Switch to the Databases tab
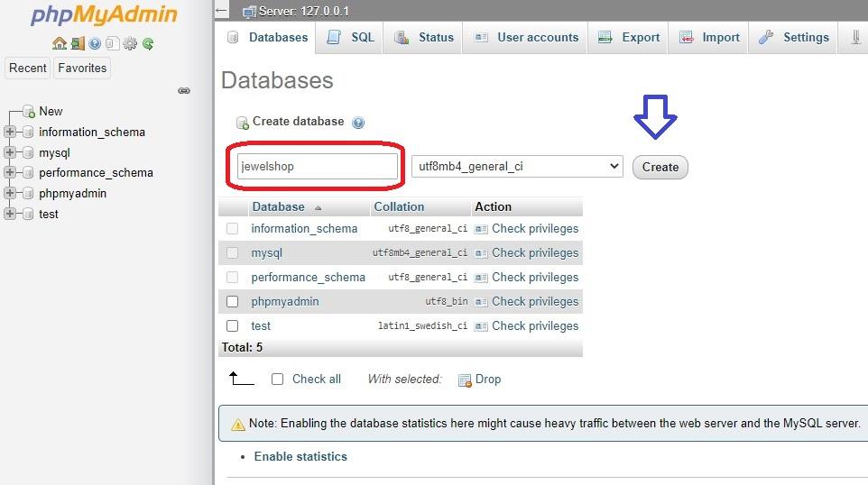 click(x=268, y=37)
